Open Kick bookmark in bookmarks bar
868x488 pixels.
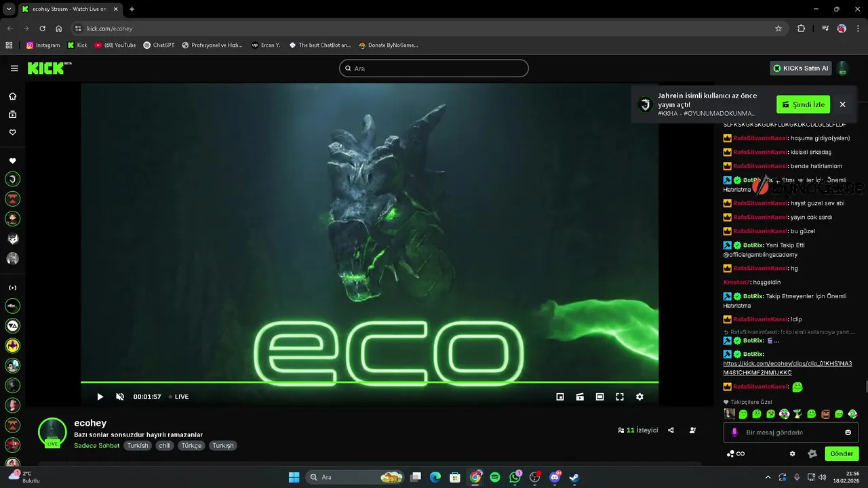click(x=77, y=45)
